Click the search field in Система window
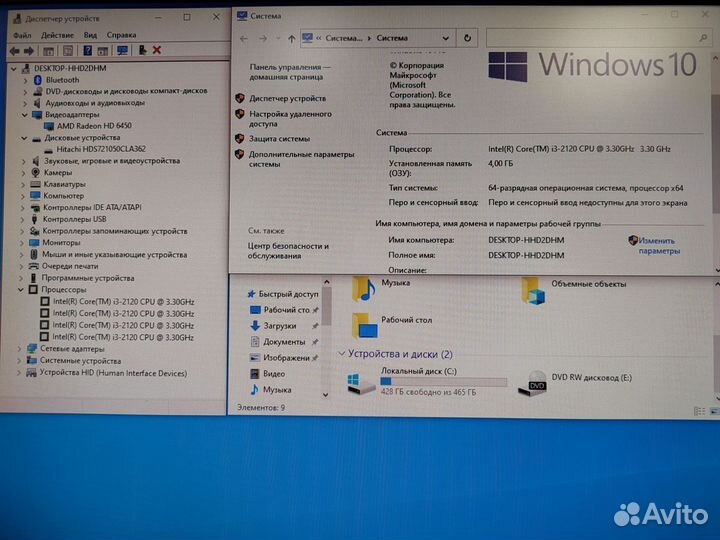Viewport: 720px width, 540px height. click(x=598, y=38)
